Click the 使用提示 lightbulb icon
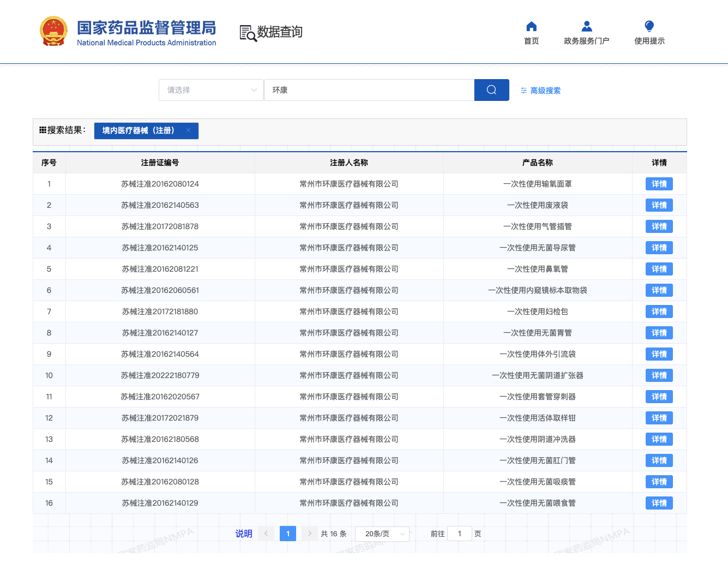The image size is (728, 563). click(649, 27)
